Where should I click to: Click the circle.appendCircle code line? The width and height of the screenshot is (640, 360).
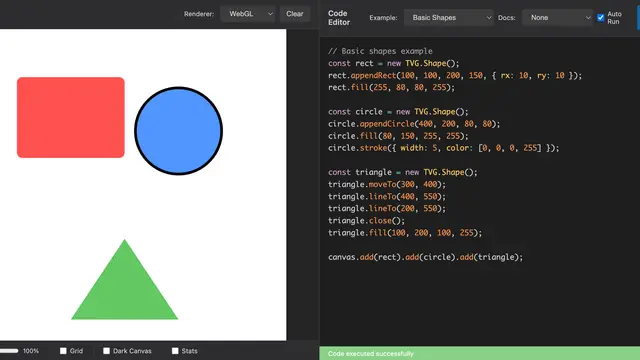tap(414, 124)
